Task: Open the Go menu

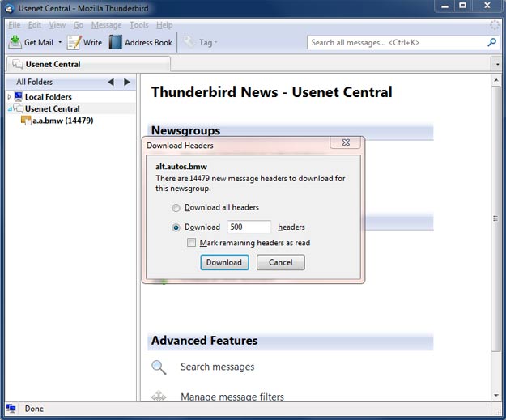Action: pos(79,25)
